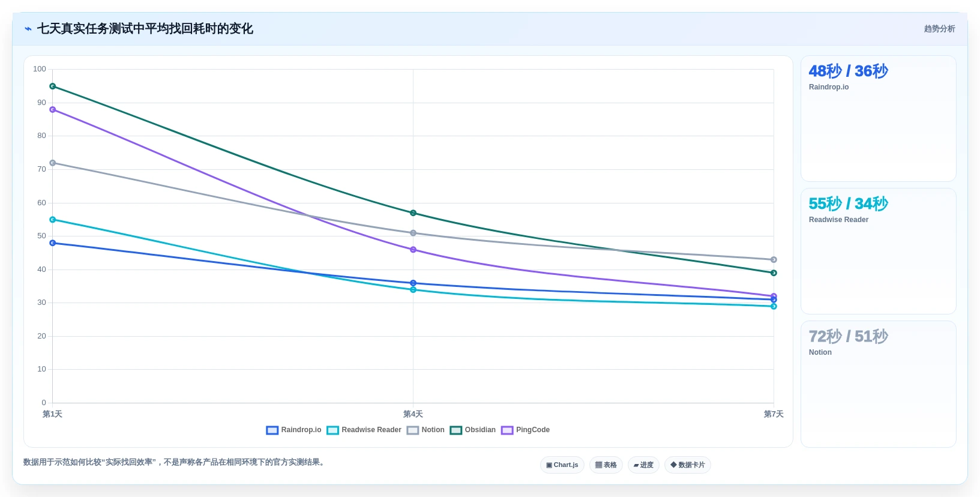Click the Raindrop.io day-1 point at 48
The width and height of the screenshot is (980, 497).
click(53, 243)
